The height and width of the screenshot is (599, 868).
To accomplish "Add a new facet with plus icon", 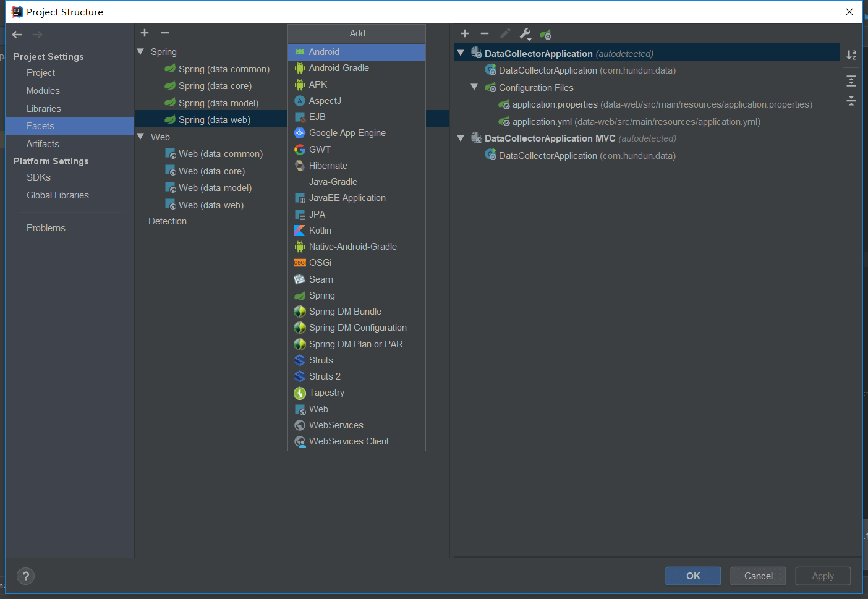I will pyautogui.click(x=145, y=33).
